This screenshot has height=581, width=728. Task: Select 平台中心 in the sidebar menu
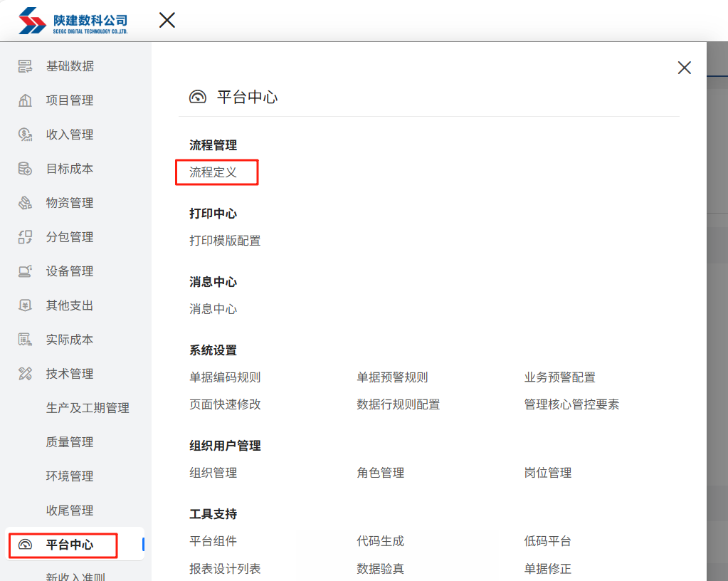click(69, 545)
